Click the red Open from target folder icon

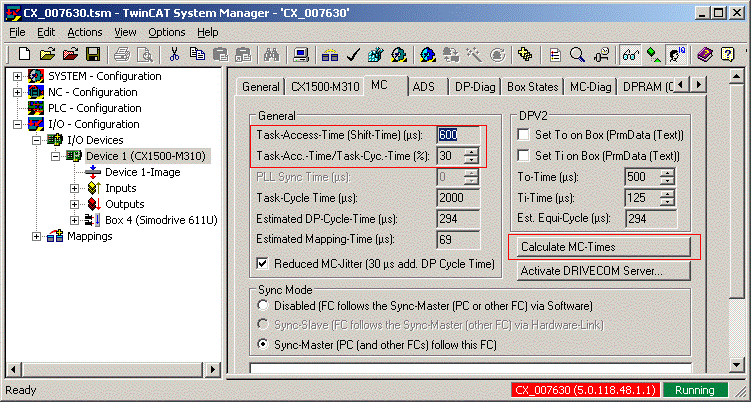[70, 54]
